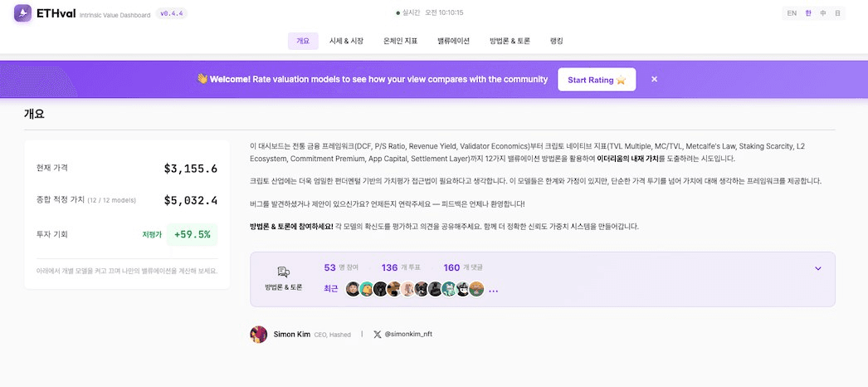The image size is (868, 387).
Task: Click the ETHval title text
Action: (56, 12)
